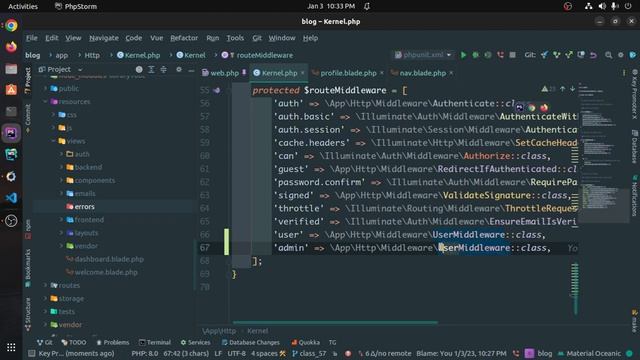This screenshot has height=360, width=640.
Task: Switch to the nav.blade.php tab
Action: point(422,73)
